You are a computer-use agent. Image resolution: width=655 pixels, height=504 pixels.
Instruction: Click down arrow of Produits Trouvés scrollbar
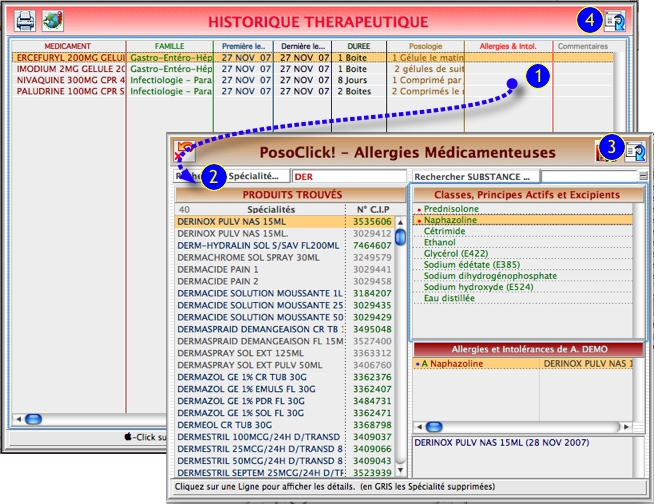tap(400, 470)
